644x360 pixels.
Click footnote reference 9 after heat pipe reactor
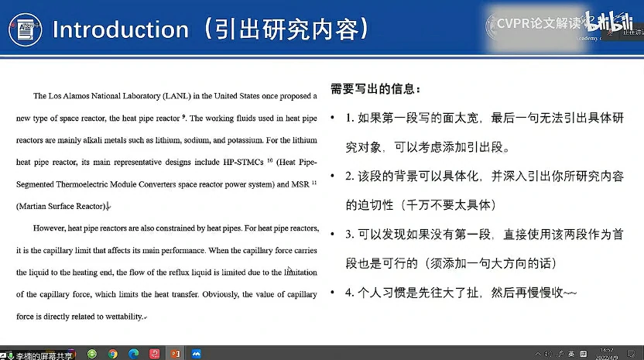click(x=183, y=117)
